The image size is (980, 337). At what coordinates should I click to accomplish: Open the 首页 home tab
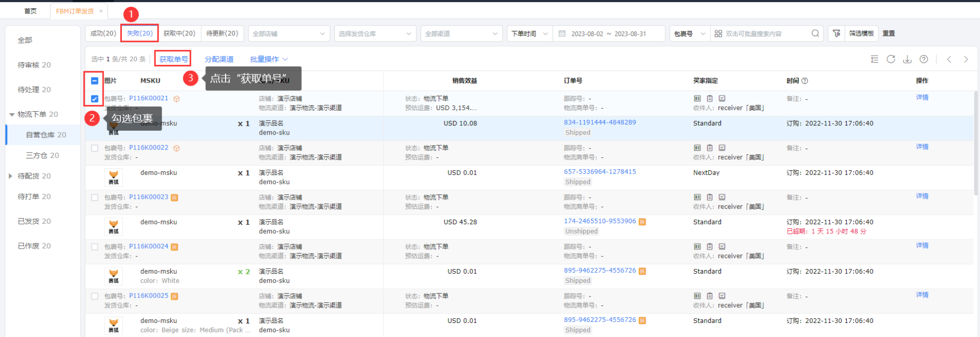(31, 11)
